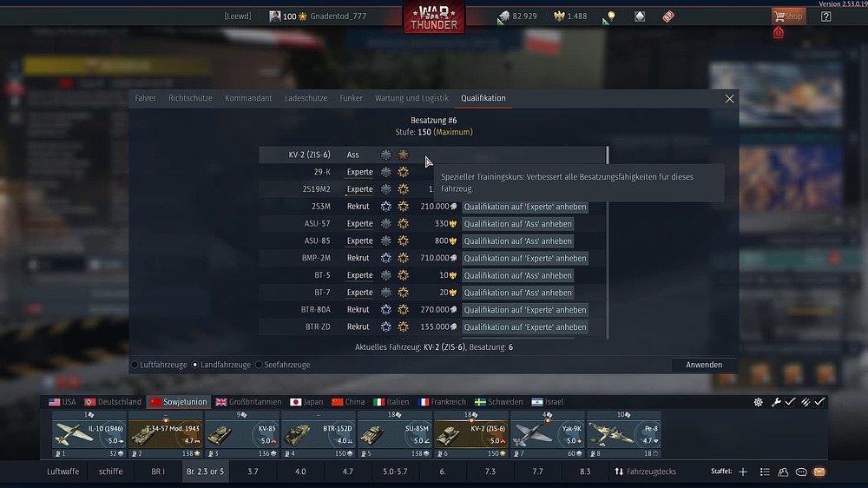
Task: Select the Qualifikation tab
Action: [483, 98]
